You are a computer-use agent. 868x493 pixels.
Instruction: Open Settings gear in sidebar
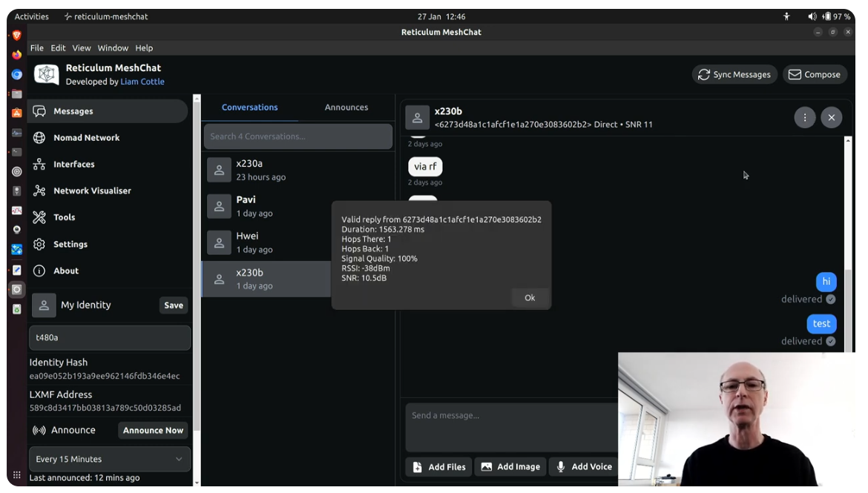pos(39,244)
